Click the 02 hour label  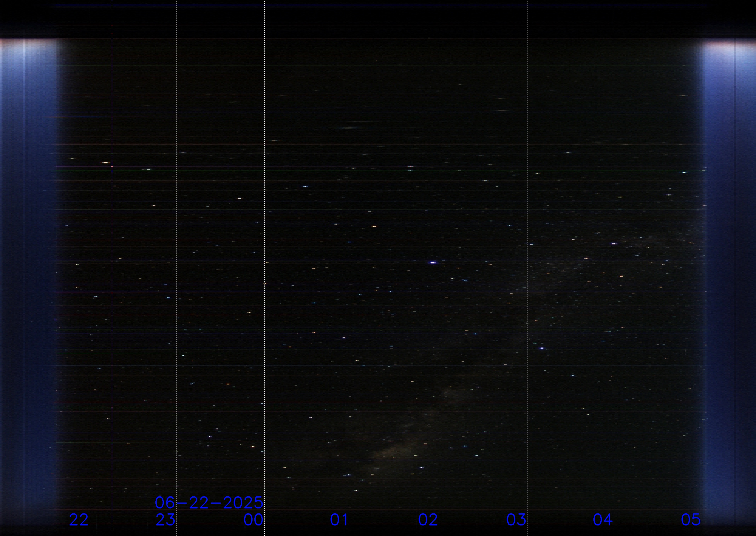coord(428,520)
